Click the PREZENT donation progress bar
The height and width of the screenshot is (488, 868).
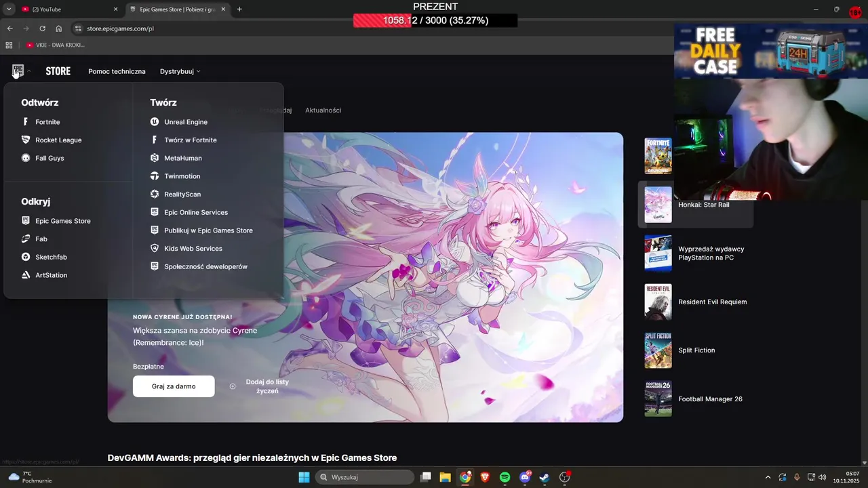pos(435,20)
